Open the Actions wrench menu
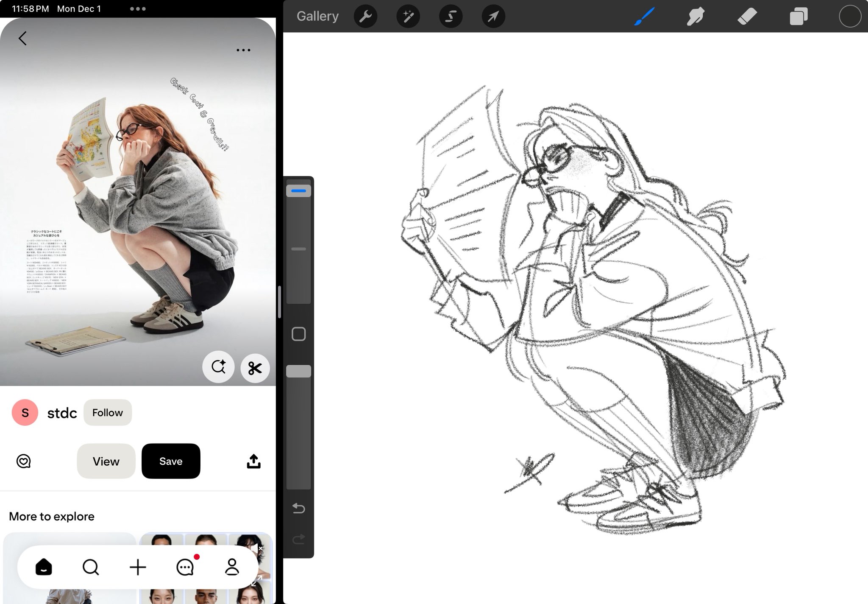Screen dimensions: 868x604 click(x=365, y=17)
